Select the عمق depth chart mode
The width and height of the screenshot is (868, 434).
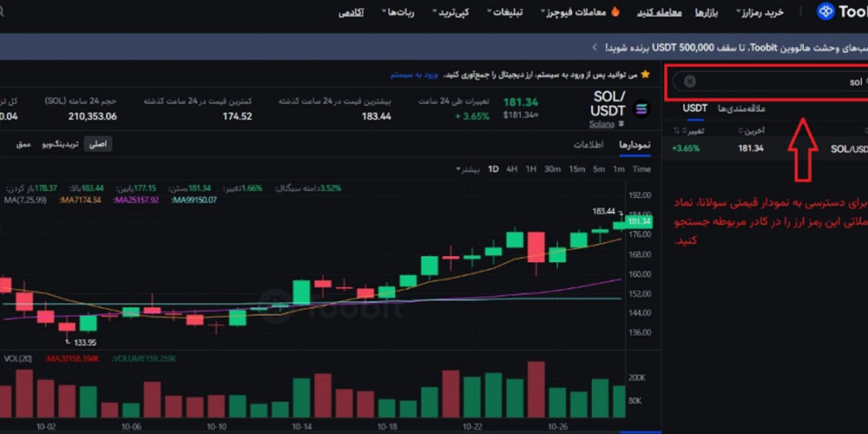point(23,144)
